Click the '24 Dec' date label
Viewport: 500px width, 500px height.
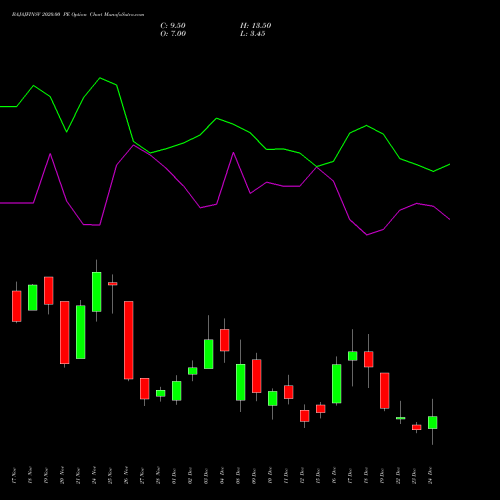point(430,475)
